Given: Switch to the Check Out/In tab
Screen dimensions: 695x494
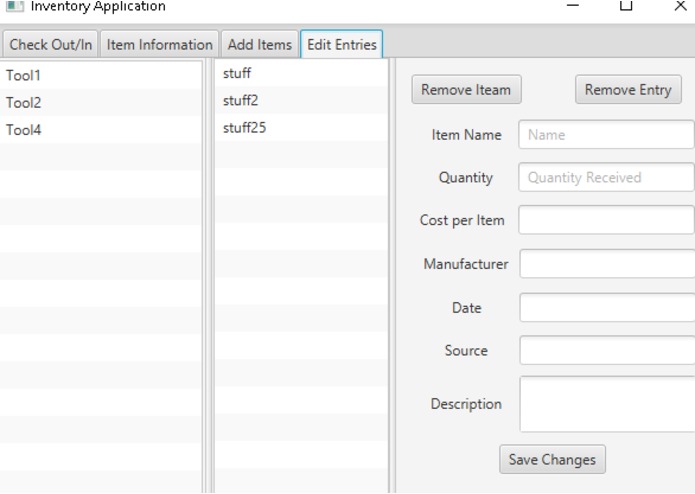Looking at the screenshot, I should click(x=50, y=44).
